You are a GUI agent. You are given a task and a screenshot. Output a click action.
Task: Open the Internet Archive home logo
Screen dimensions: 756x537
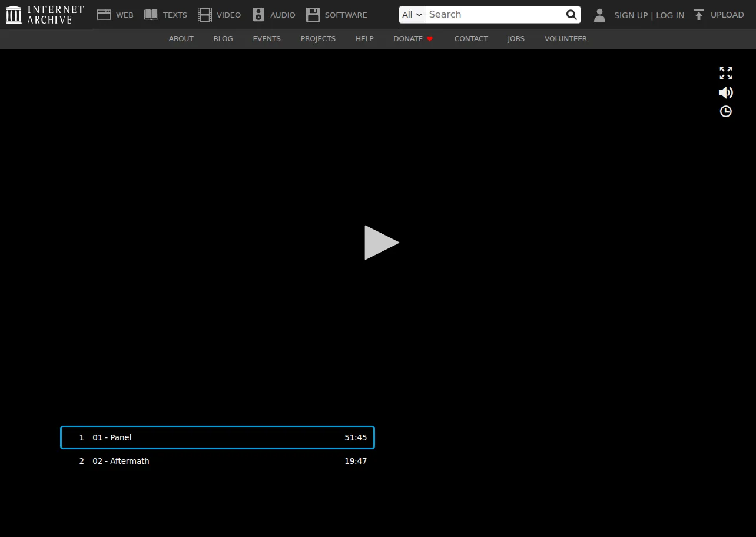[45, 15]
